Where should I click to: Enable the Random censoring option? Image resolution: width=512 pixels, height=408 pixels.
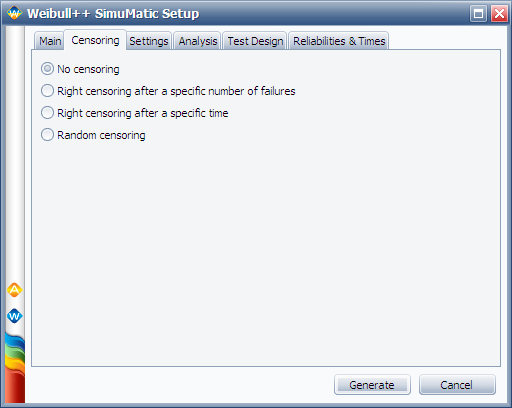[93, 135]
